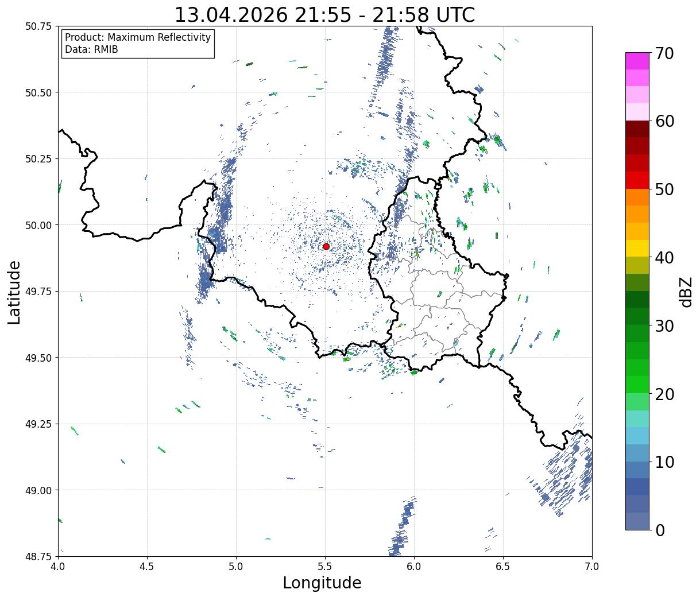Select the magenta 70 dBZ colorbar segment
This screenshot has width=700, height=597.
(x=637, y=61)
